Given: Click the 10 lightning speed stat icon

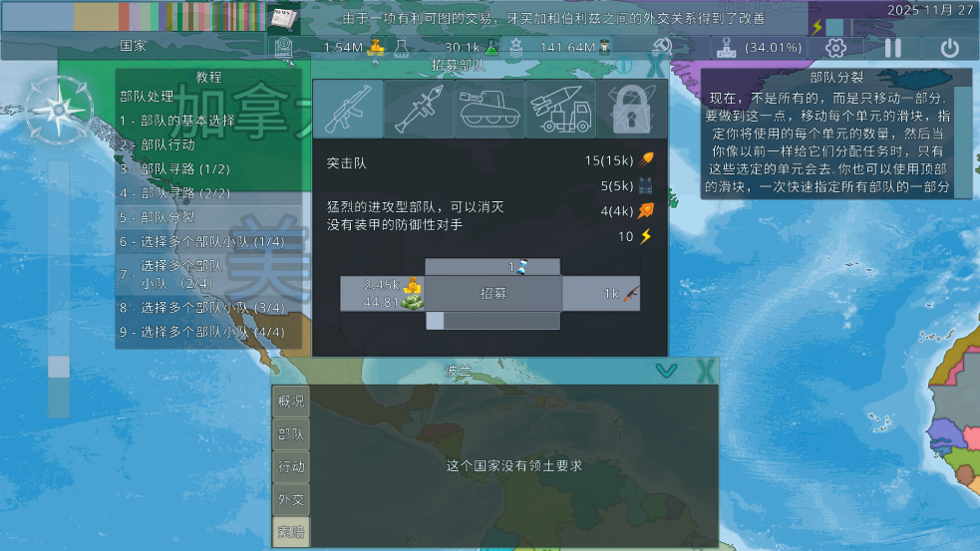Looking at the screenshot, I should pos(646,236).
